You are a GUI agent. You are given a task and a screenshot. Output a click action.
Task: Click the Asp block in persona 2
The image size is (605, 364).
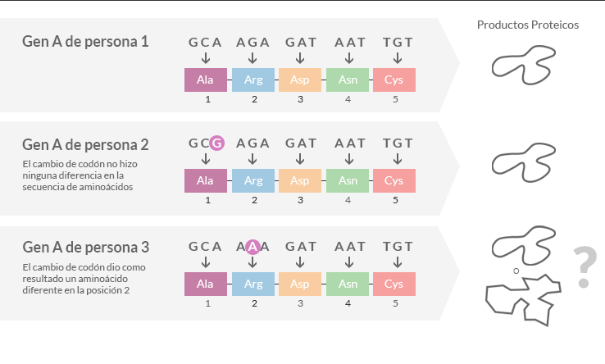(x=300, y=180)
